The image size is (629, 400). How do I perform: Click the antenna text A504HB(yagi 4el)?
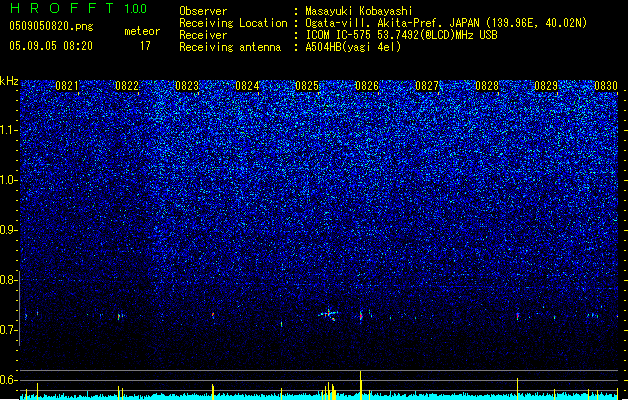(x=353, y=47)
